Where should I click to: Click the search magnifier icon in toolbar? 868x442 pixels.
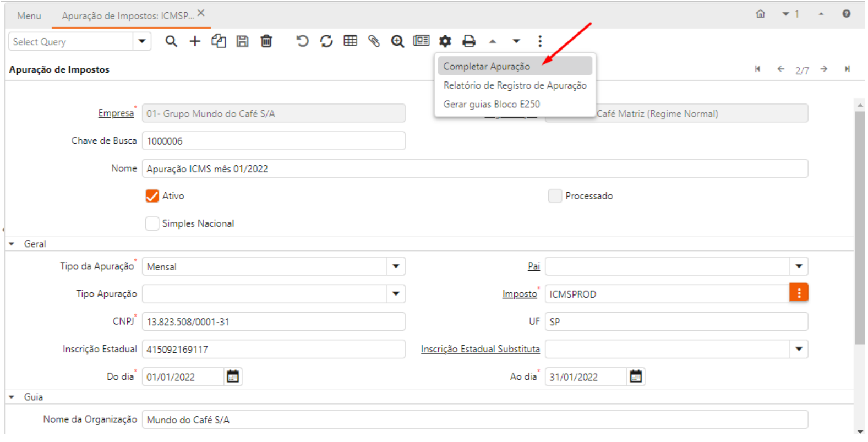pyautogui.click(x=171, y=41)
